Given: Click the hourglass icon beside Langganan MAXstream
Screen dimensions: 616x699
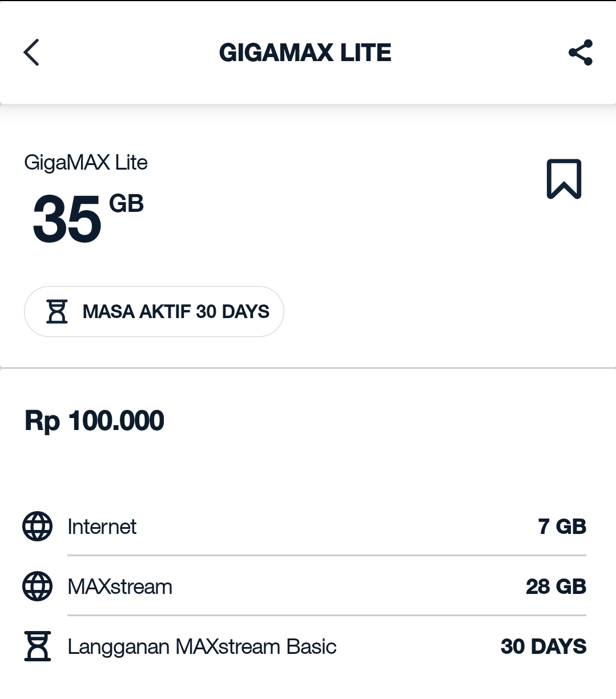Looking at the screenshot, I should click(x=38, y=646).
